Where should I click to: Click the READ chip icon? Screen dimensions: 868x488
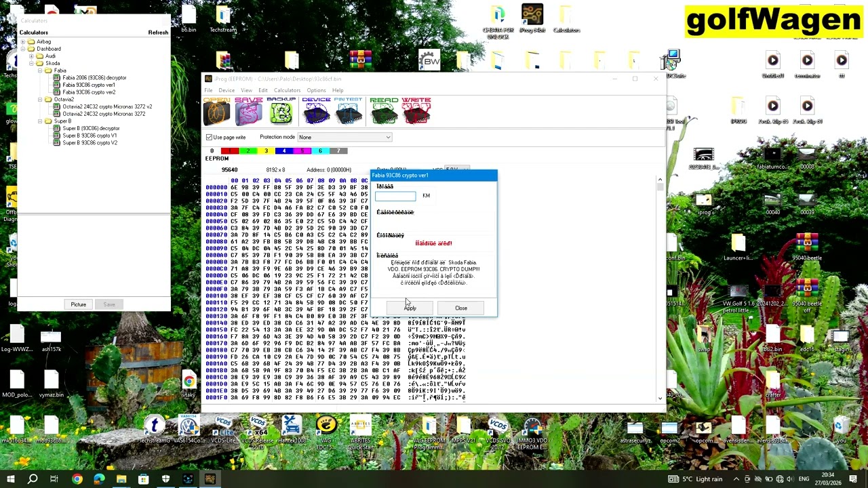tap(384, 111)
